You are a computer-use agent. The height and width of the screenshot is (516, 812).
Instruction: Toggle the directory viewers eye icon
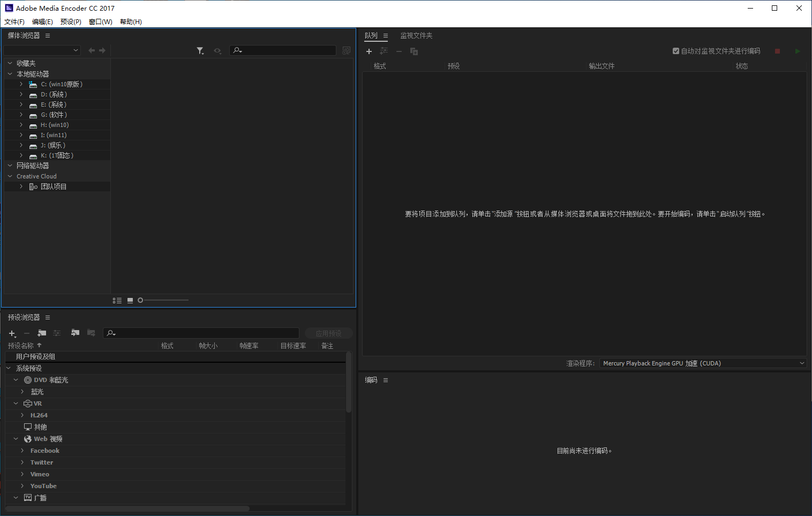pos(217,50)
